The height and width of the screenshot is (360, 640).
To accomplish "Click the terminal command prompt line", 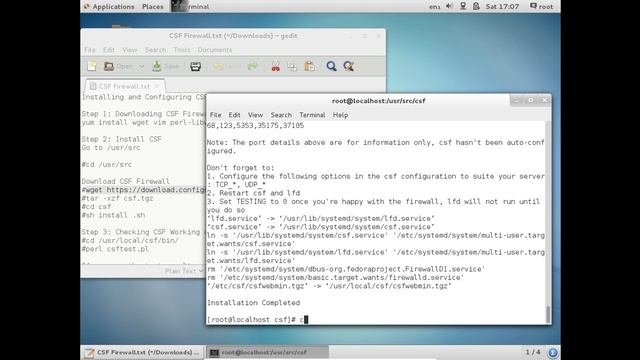I will tap(376, 320).
